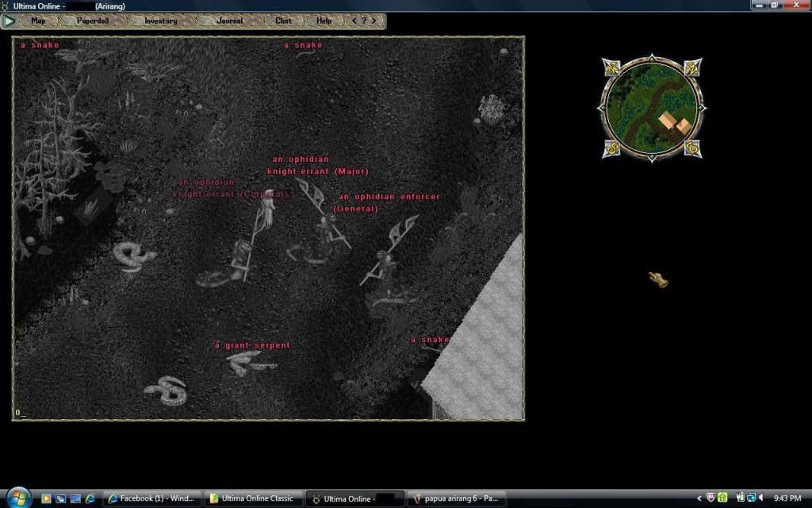Viewport: 812px width, 508px height.
Task: Expand hidden system tray icons
Action: click(699, 498)
